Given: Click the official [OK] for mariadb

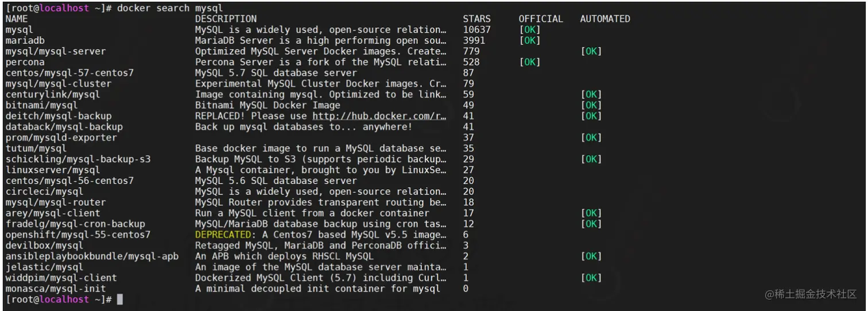Looking at the screenshot, I should click(x=530, y=41).
